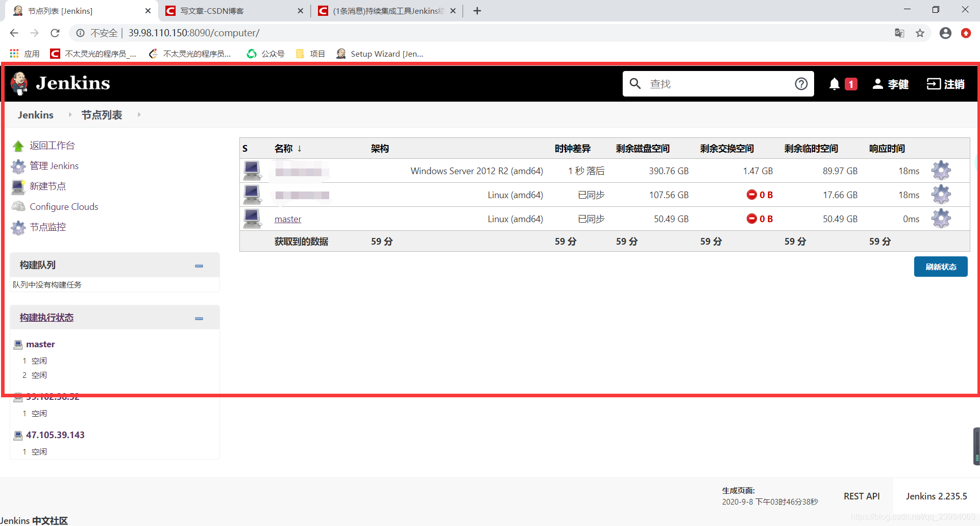Viewport: 980px width, 526px height.
Task: Expand the Jenkins breadcrumb dropdown arrow
Action: click(x=70, y=115)
